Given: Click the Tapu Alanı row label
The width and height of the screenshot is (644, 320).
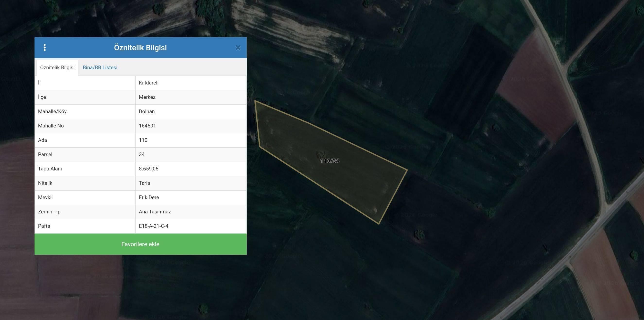Looking at the screenshot, I should pyautogui.click(x=50, y=168).
